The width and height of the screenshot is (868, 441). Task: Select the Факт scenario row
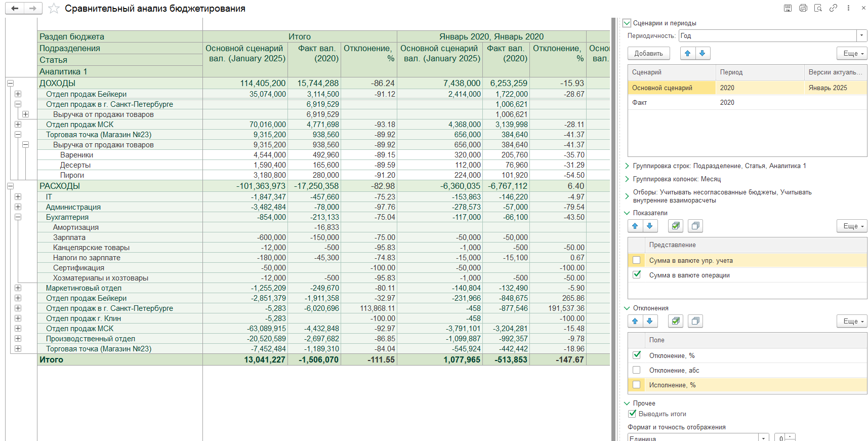coord(747,102)
